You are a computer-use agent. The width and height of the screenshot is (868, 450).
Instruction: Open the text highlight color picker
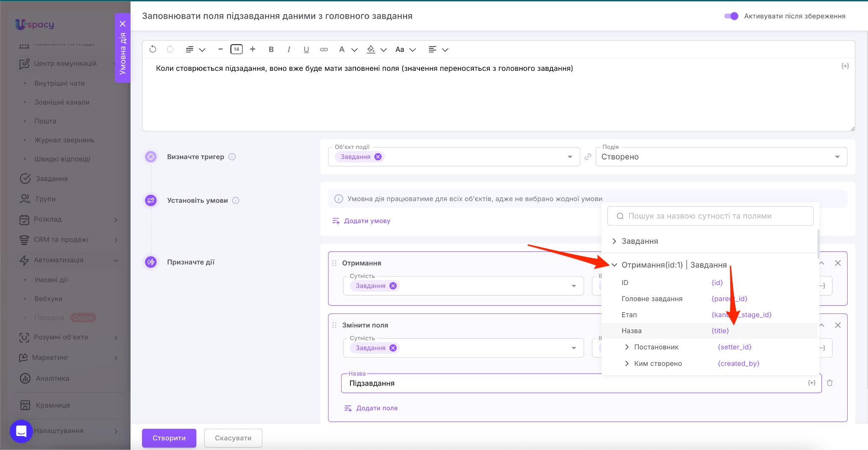pos(371,49)
